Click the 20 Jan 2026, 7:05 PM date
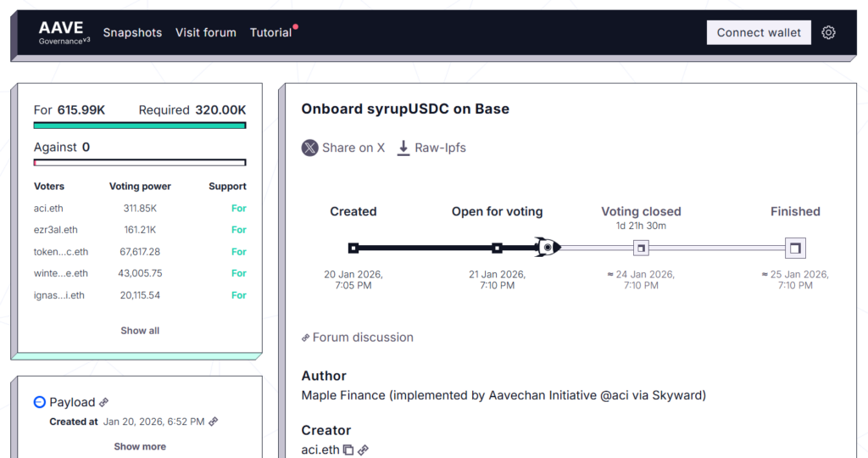This screenshot has height=458, width=868. pos(353,280)
